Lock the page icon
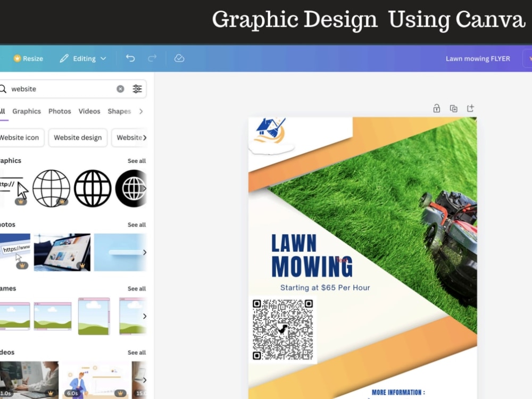 [x=437, y=108]
